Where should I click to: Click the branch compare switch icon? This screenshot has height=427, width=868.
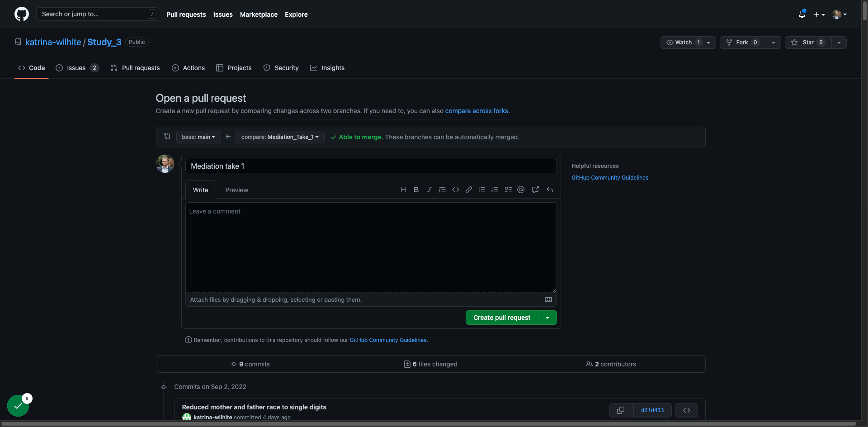tap(167, 136)
